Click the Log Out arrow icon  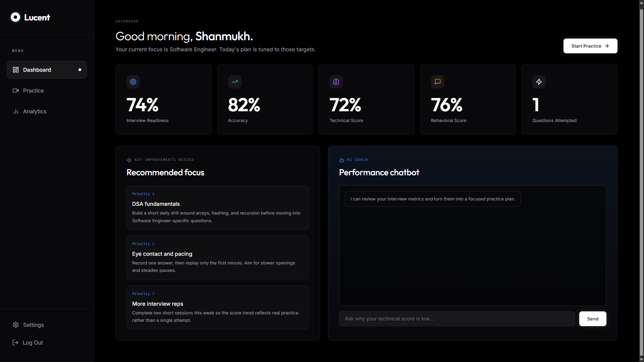click(15, 343)
